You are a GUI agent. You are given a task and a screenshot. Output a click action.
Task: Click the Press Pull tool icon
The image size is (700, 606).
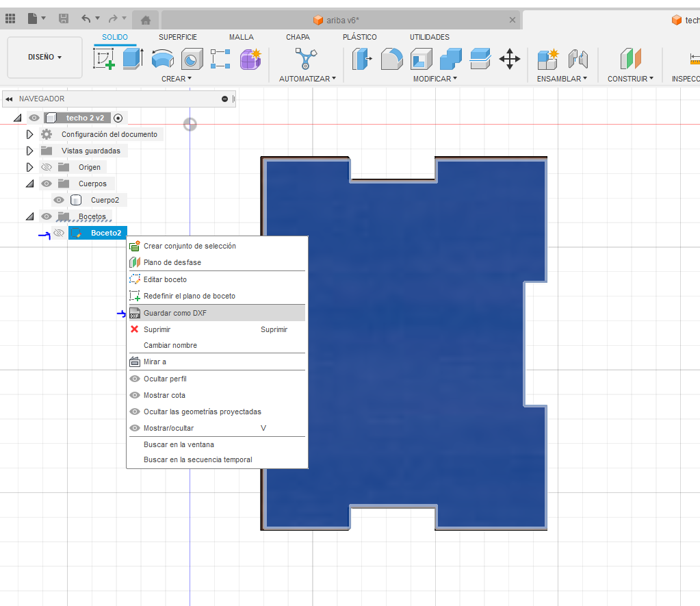[x=362, y=59]
